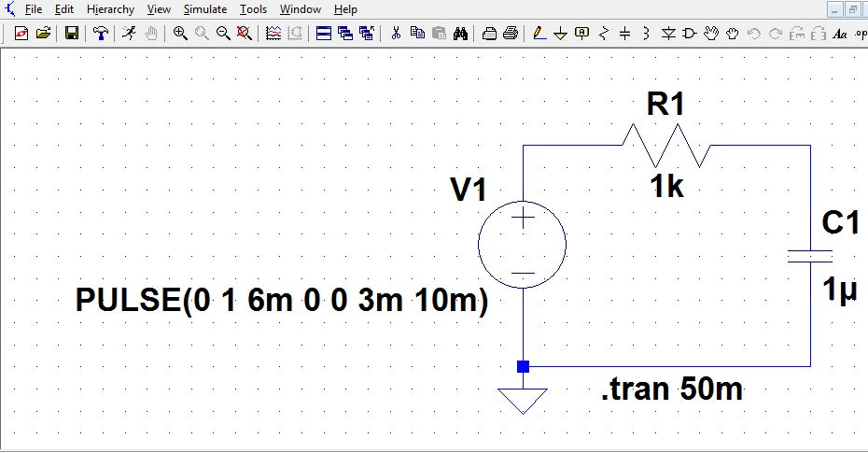Open the Control Panel hammer icon
This screenshot has height=453, width=868.
tap(101, 34)
